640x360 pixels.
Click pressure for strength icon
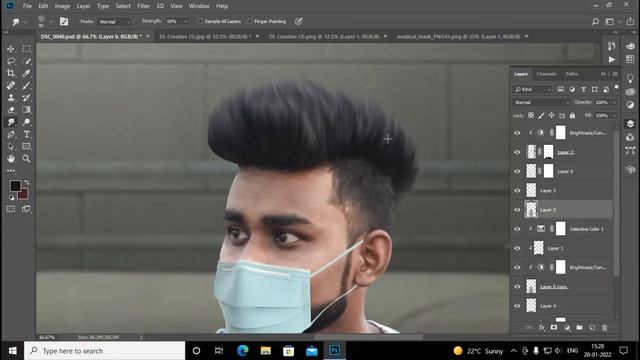click(299, 21)
